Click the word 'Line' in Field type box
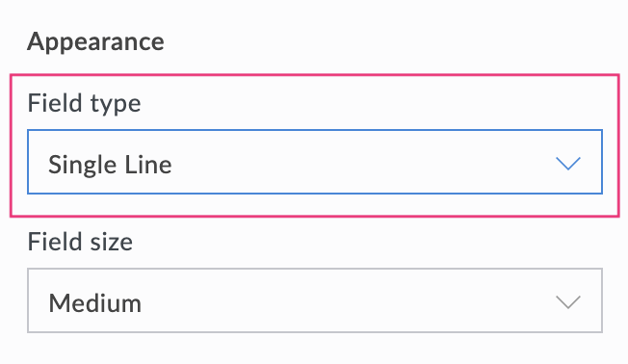 (148, 164)
